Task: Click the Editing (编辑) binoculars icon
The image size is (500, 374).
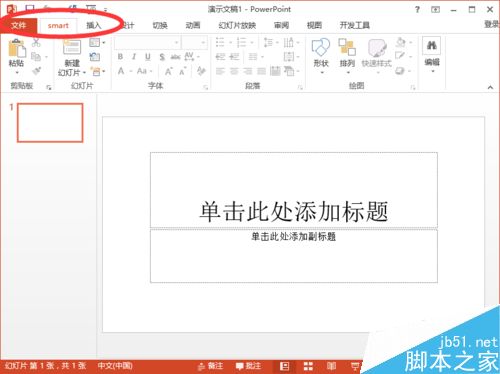Action: click(x=432, y=46)
